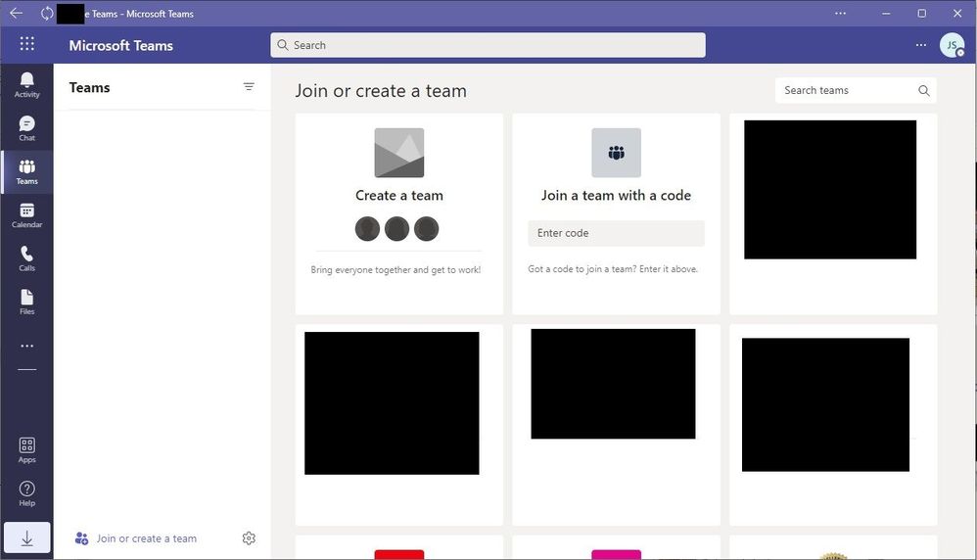This screenshot has width=977, height=560.
Task: Open Settings and more ellipsis in header
Action: coord(921,45)
